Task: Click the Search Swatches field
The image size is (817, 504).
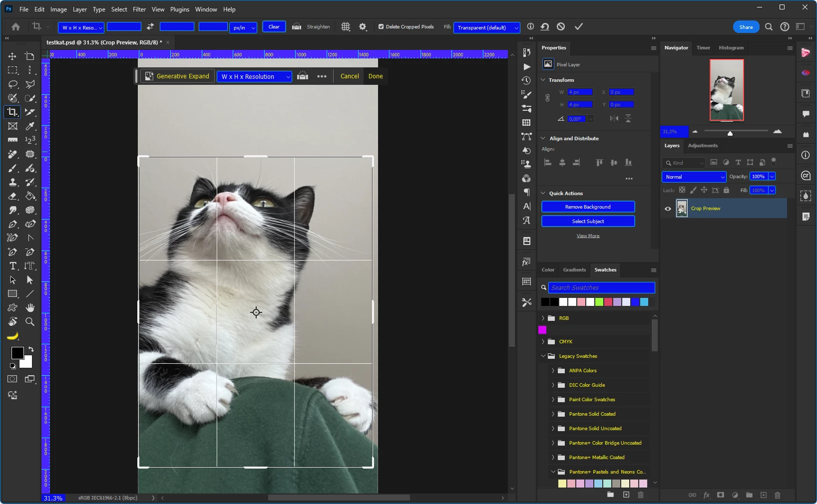Action: coord(601,288)
